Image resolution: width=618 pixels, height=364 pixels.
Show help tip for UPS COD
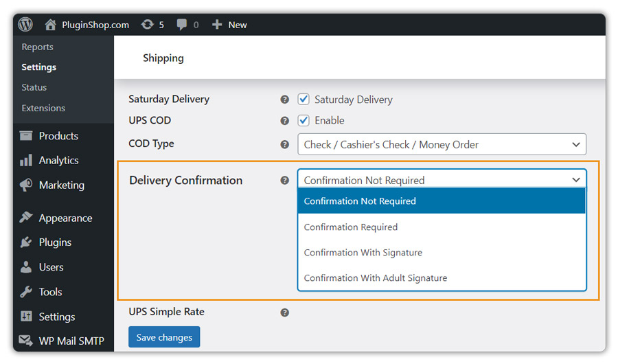tap(284, 121)
